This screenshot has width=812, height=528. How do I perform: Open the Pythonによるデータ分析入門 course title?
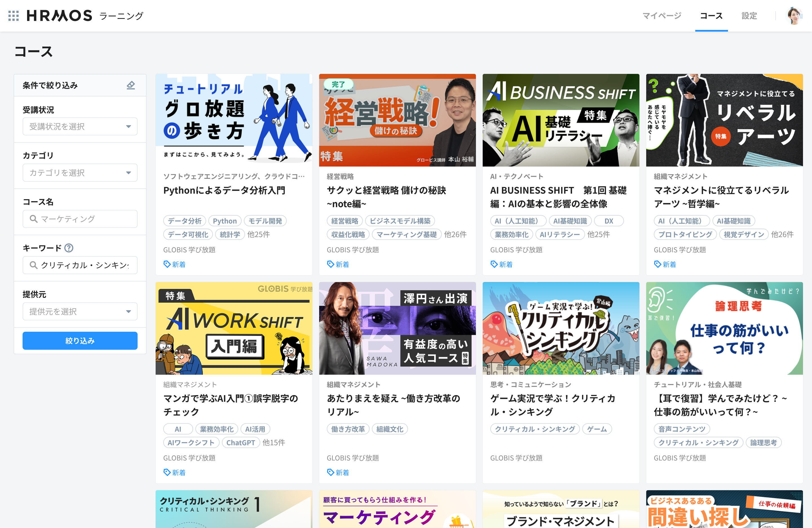(224, 190)
